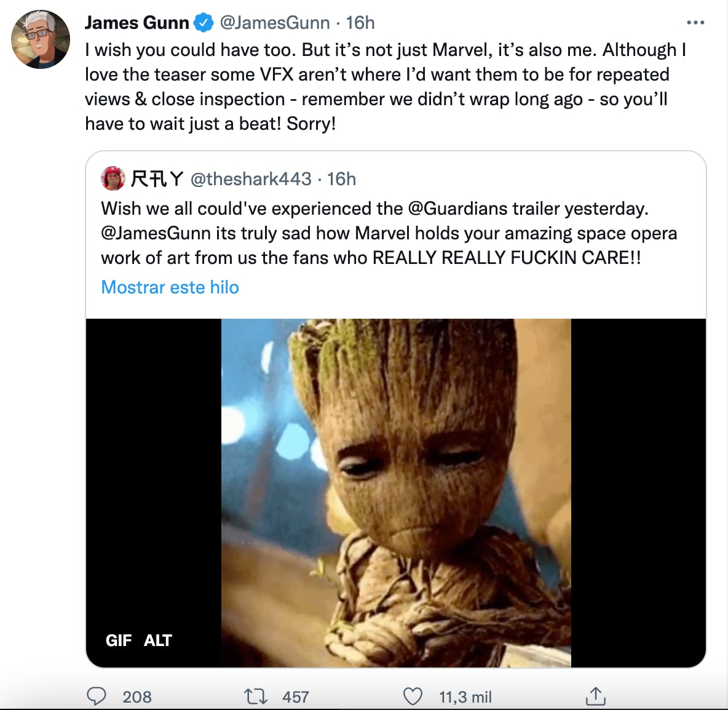
Task: Click the share upload icon
Action: click(x=595, y=696)
